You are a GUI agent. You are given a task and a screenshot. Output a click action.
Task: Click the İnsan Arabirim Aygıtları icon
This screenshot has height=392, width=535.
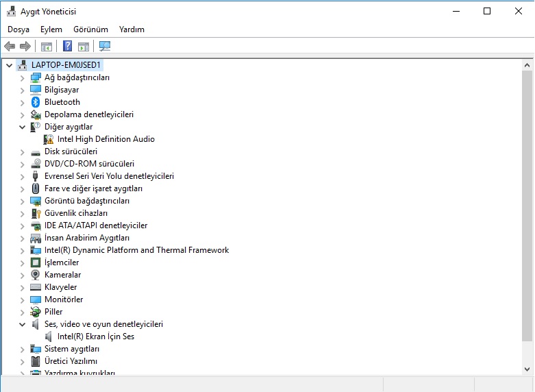[x=36, y=238]
